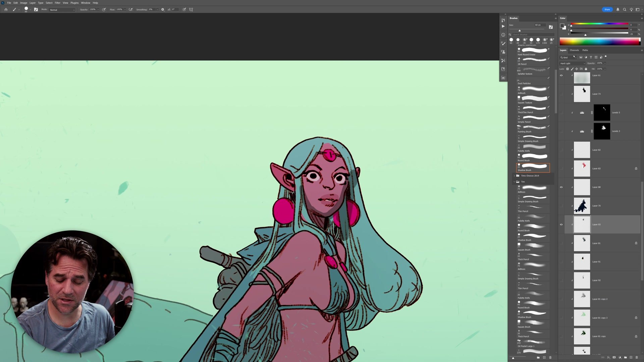Enable pressure for opacity icon
The image size is (644, 362).
[x=104, y=10]
